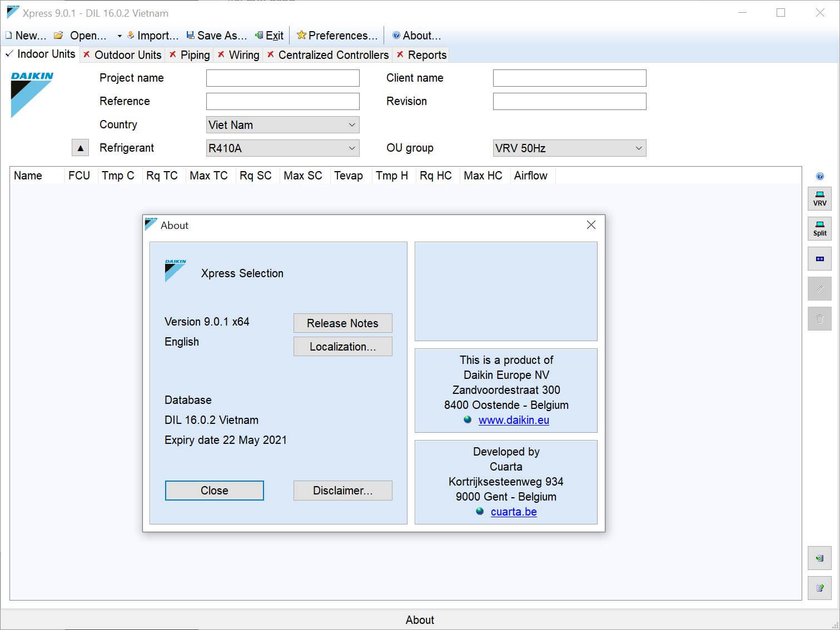
Task: Click the Localization... button
Action: point(342,347)
